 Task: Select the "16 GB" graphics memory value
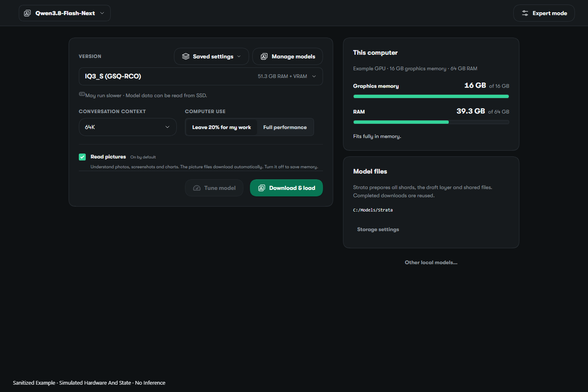(x=475, y=85)
